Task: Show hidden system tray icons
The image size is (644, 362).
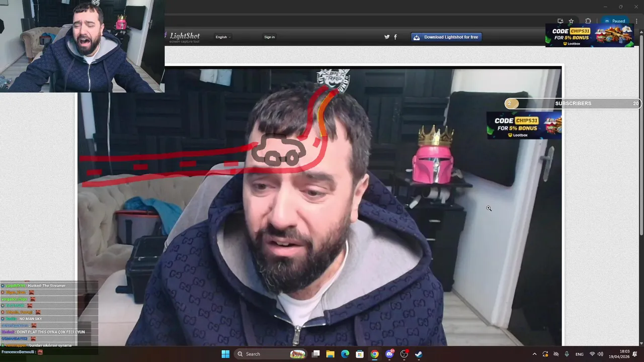Action: [x=534, y=354]
